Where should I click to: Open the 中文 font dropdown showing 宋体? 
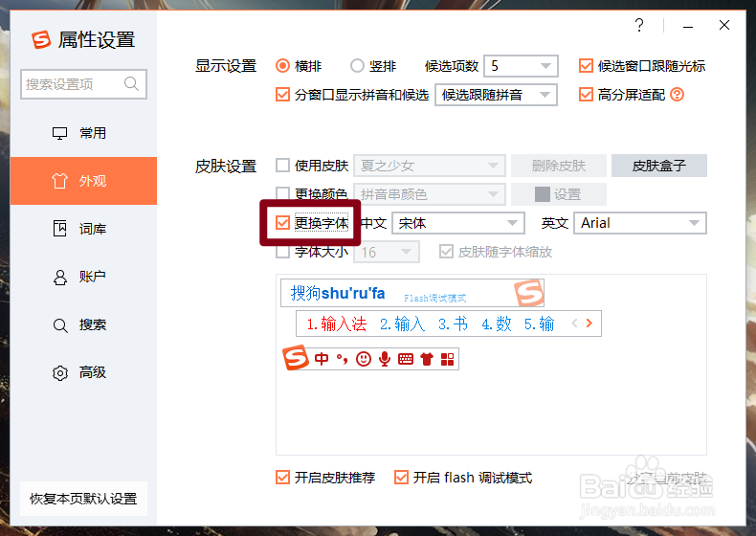(x=458, y=223)
